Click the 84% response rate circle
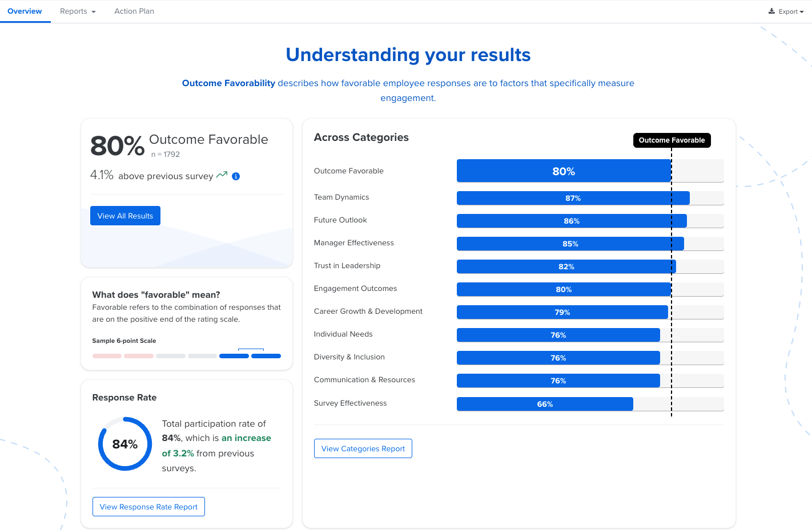Screen dimensions: 812x530 [125, 444]
